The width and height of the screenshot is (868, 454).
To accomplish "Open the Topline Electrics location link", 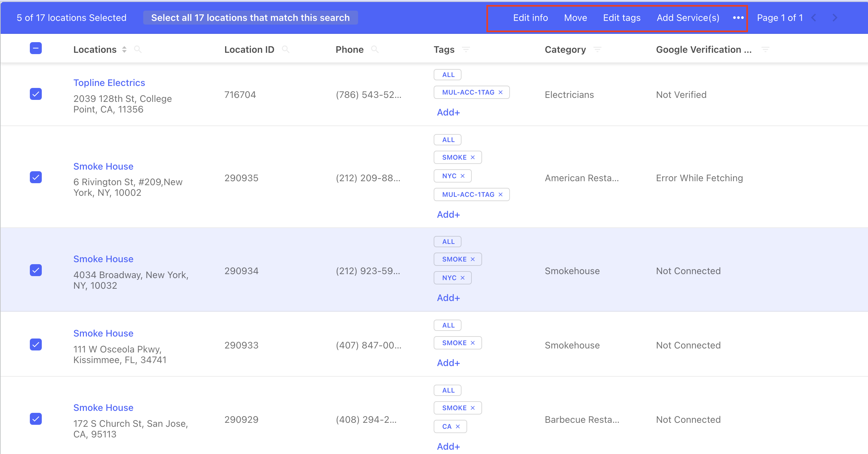I will 109,83.
